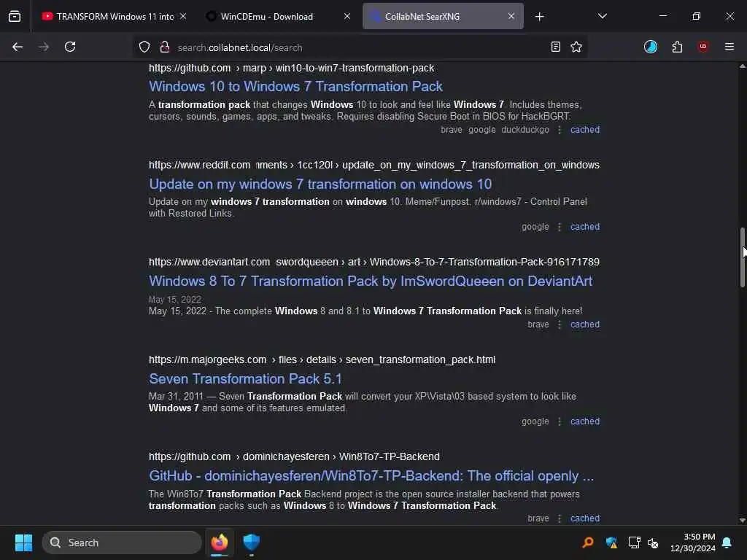The image size is (747, 560).
Task: Expand options dots for majorgeeks result
Action: pyautogui.click(x=560, y=421)
